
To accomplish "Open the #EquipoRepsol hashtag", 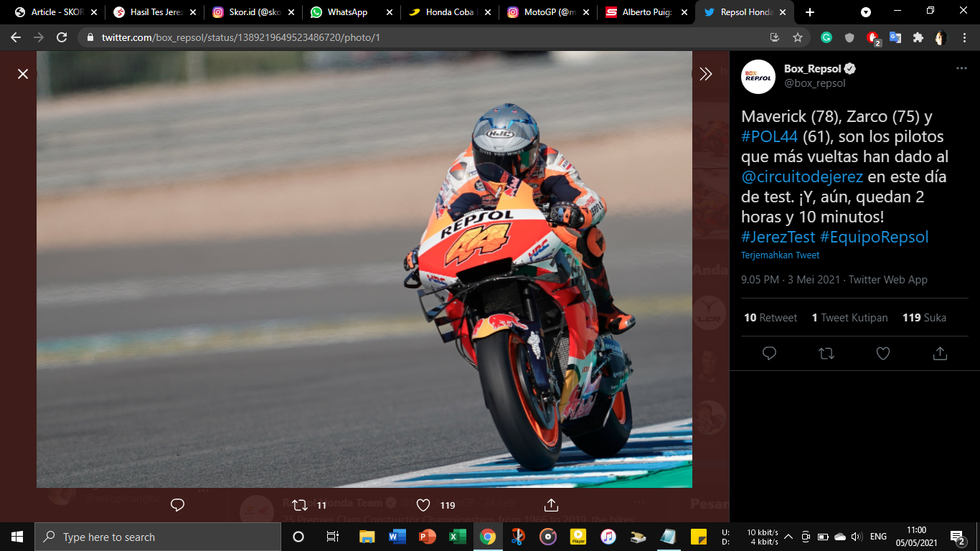I will tap(875, 237).
